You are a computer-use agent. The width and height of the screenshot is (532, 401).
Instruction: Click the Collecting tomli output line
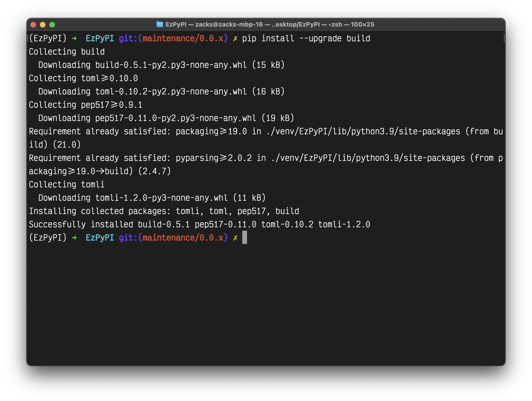(x=67, y=185)
